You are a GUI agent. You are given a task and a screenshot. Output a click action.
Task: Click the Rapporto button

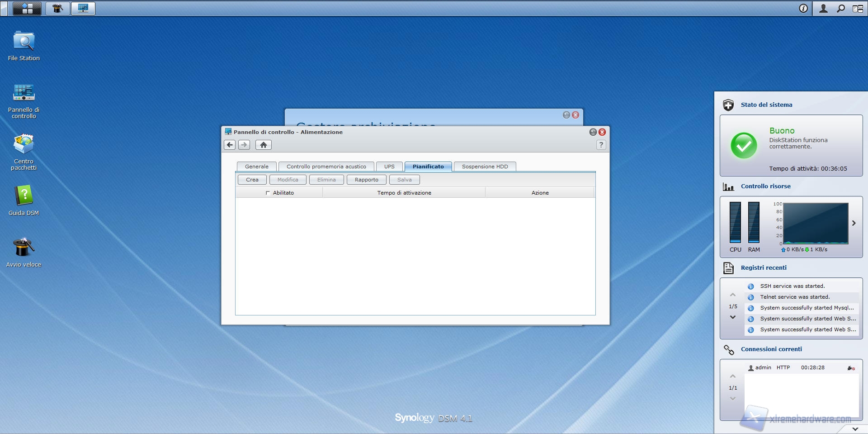click(x=366, y=180)
